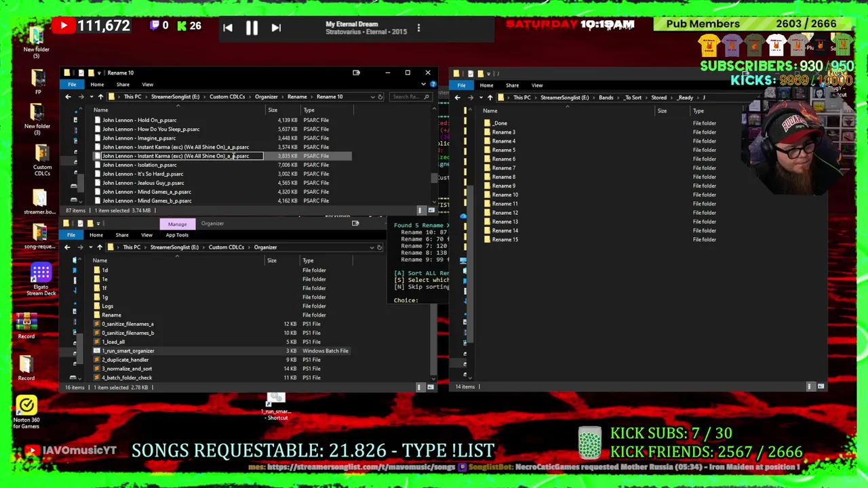The height and width of the screenshot is (488, 868).
Task: Switch Rename 10 window to details view
Action: coord(420,210)
